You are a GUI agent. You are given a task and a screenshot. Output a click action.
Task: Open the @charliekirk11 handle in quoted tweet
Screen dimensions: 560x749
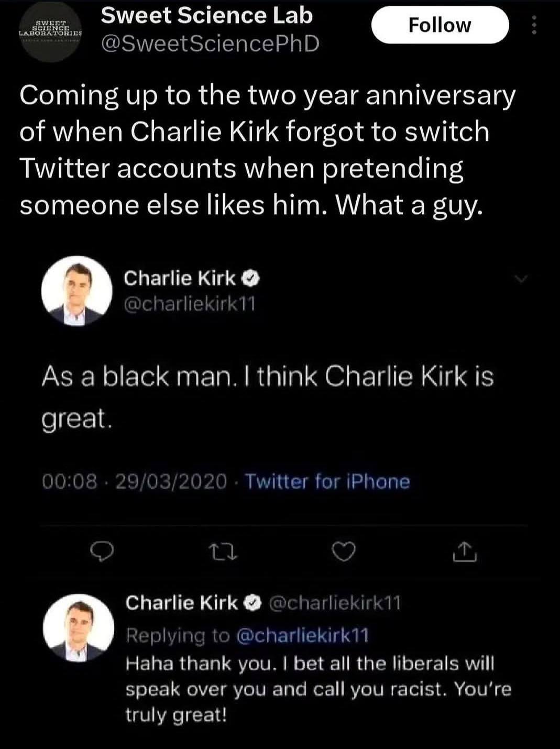click(189, 304)
